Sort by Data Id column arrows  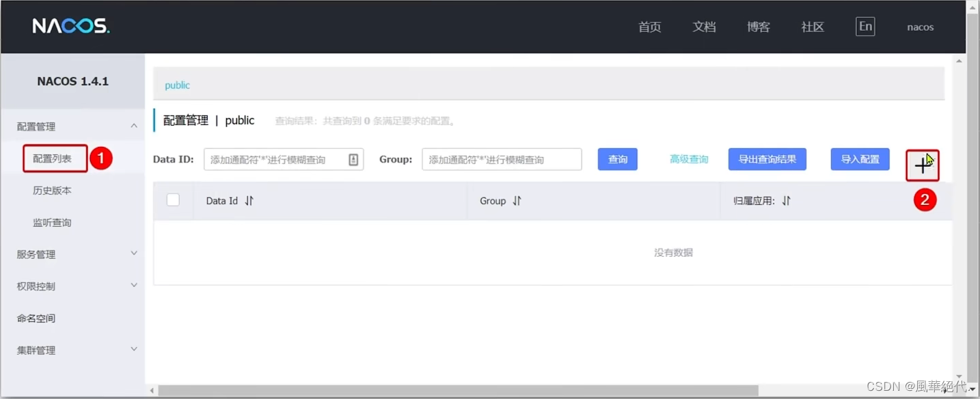tap(249, 201)
